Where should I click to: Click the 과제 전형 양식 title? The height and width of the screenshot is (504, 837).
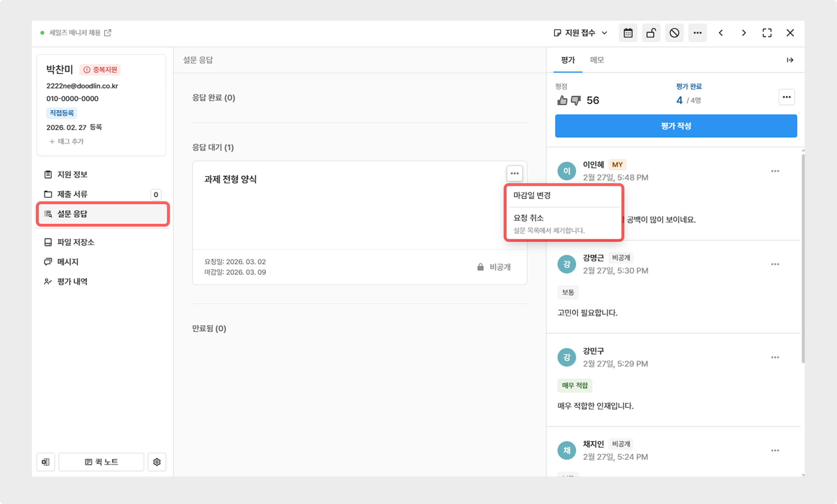230,179
